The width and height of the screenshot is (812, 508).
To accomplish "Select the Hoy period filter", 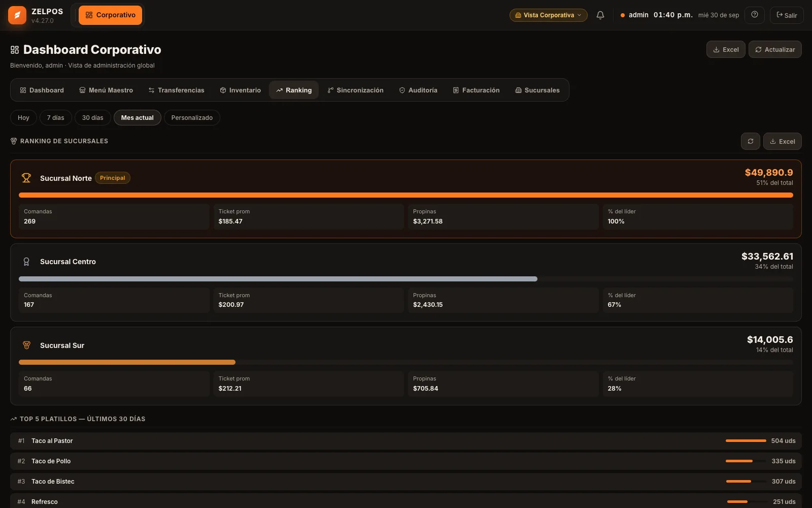I will point(23,118).
